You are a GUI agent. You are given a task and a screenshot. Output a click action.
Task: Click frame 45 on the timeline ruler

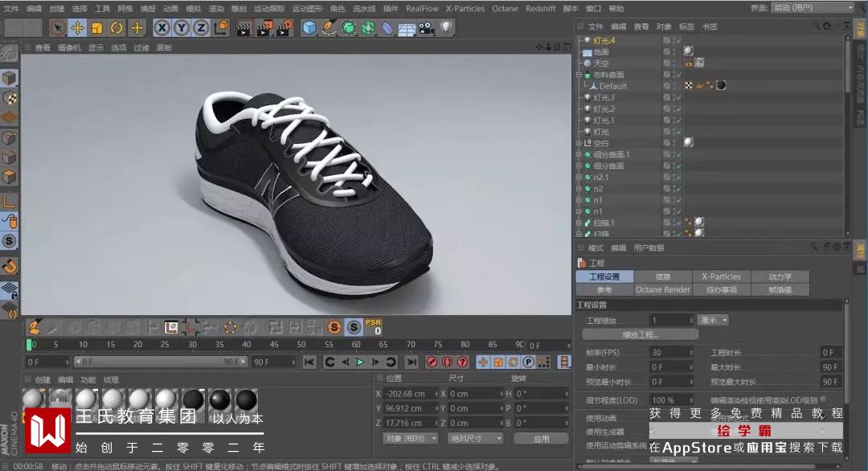click(x=274, y=345)
